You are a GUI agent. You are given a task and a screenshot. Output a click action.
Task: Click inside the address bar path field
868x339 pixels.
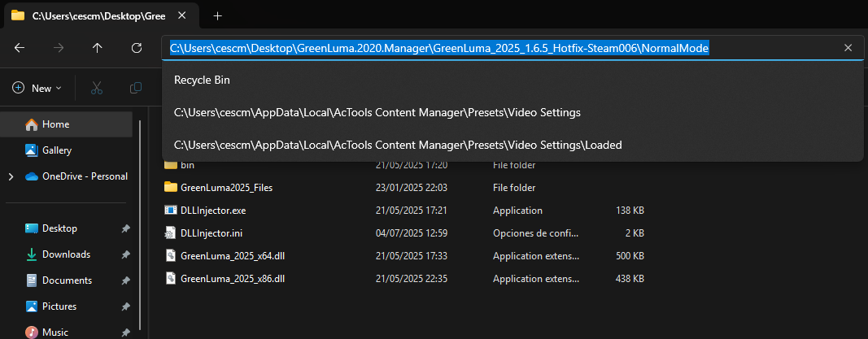[x=773, y=48]
